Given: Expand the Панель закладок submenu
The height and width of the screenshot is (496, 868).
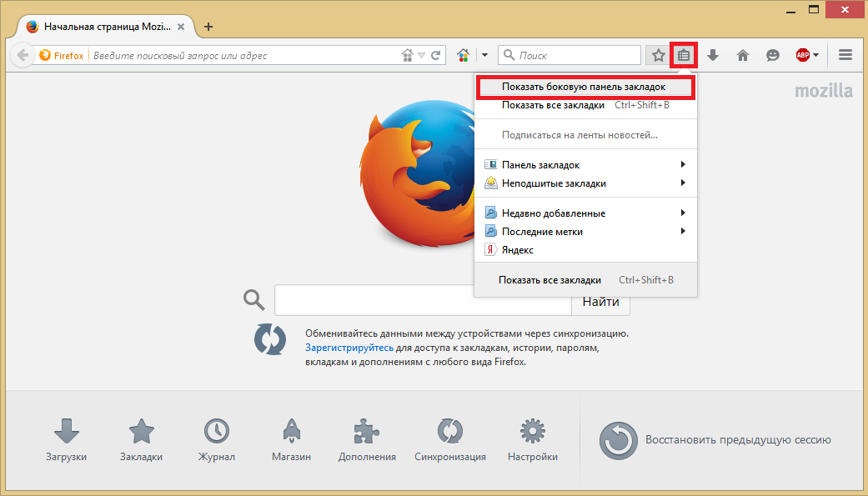Looking at the screenshot, I should click(585, 164).
